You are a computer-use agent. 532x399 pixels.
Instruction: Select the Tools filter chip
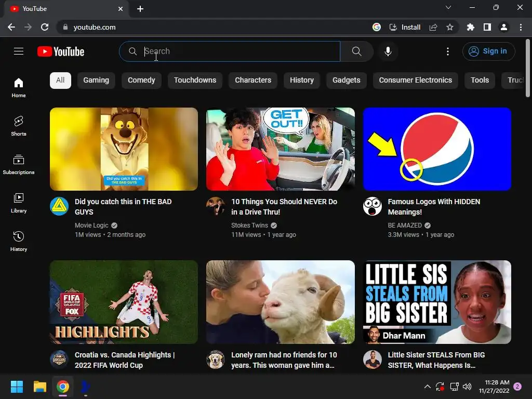[x=480, y=80]
